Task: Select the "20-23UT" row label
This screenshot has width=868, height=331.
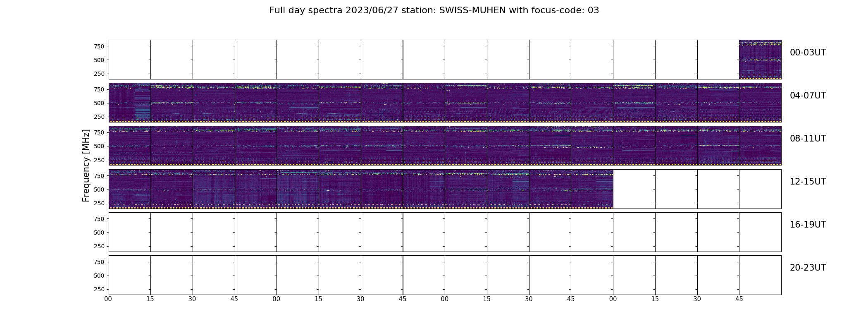Action: point(808,268)
